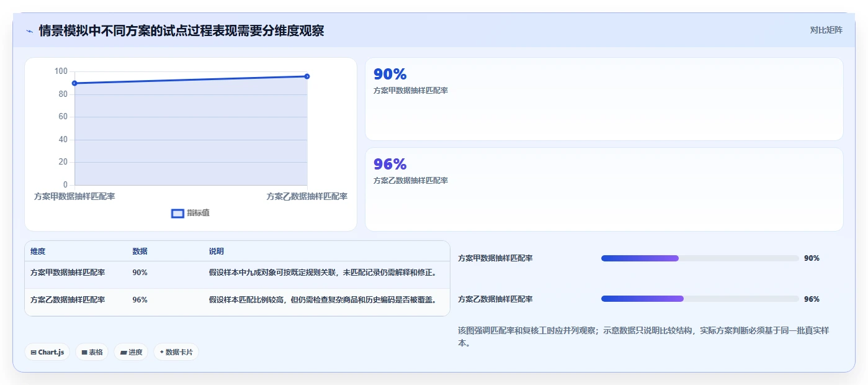Click the 方案乙 progress bar

point(700,299)
